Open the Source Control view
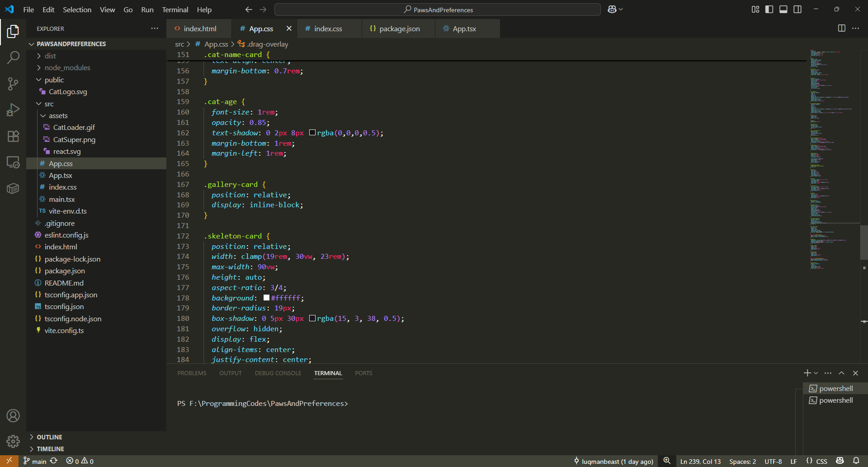The width and height of the screenshot is (868, 467). [13, 84]
